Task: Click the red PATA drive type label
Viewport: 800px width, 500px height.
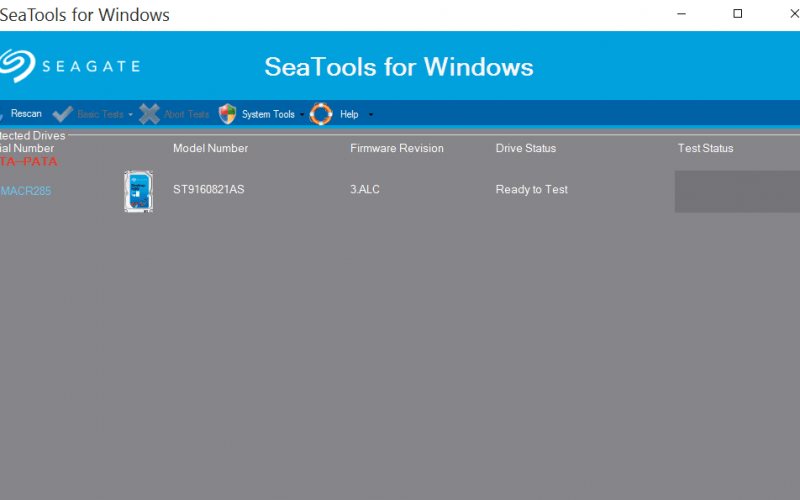Action: pos(29,161)
